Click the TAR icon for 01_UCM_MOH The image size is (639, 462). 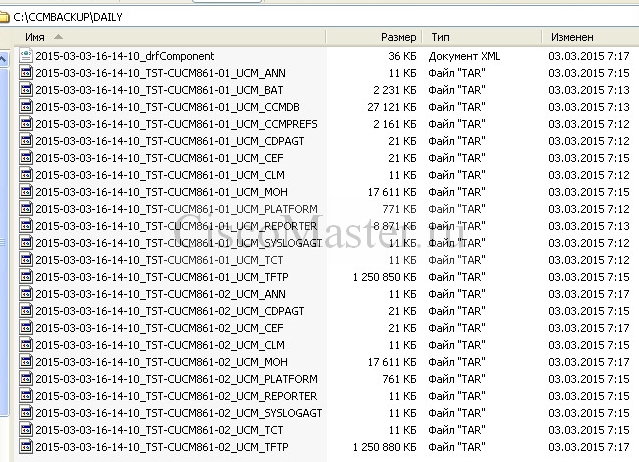coord(26,192)
